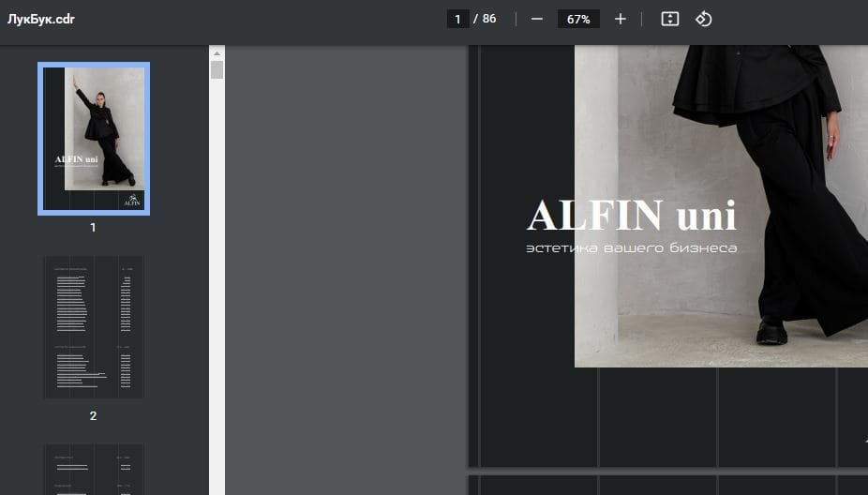Screen dimensions: 868x495
Task: Open page 1 thumbnail
Action: 94,139
